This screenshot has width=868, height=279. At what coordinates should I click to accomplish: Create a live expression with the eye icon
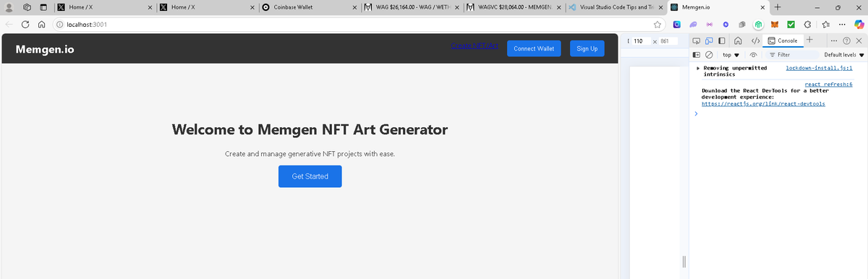[754, 54]
